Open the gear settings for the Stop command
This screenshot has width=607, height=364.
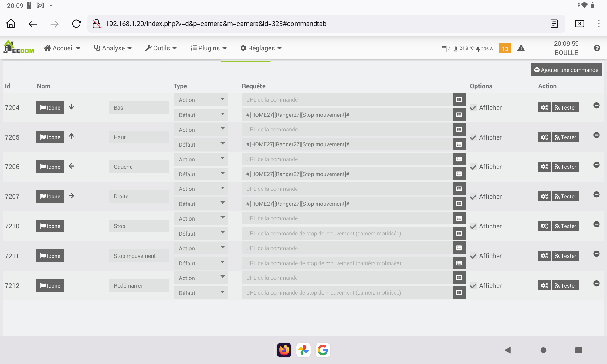544,226
